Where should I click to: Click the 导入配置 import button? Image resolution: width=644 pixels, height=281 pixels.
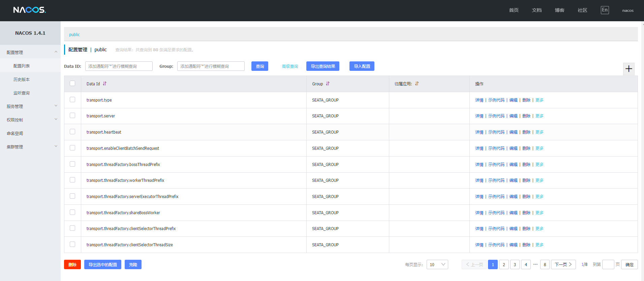[362, 66]
